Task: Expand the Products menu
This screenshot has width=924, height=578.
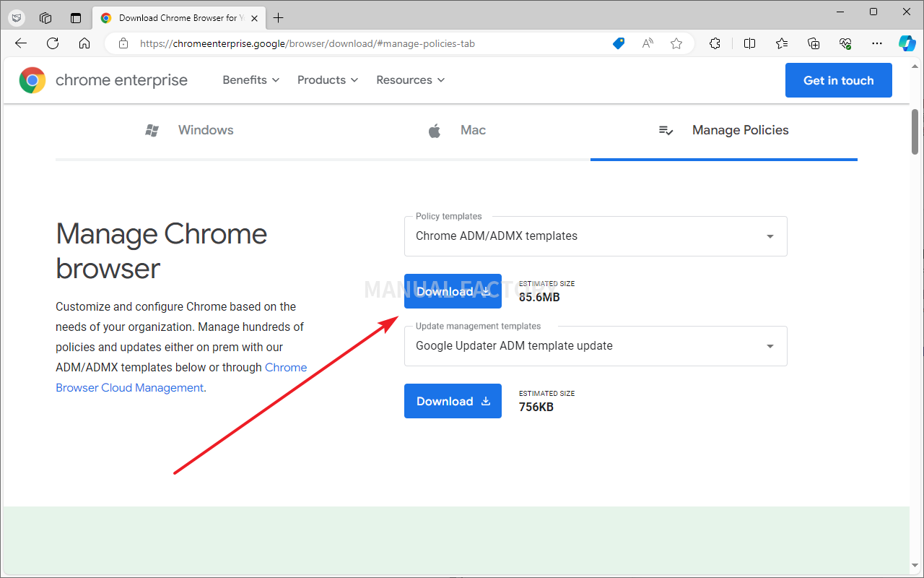Action: 328,80
